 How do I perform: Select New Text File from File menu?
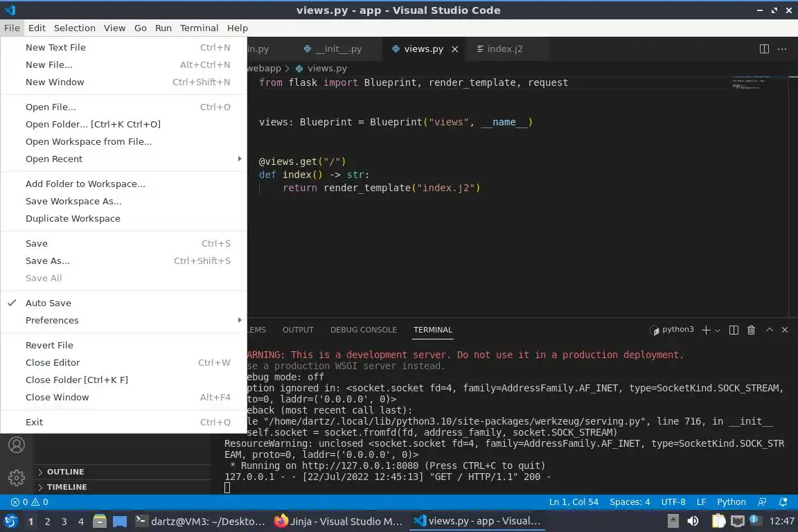tap(124, 47)
